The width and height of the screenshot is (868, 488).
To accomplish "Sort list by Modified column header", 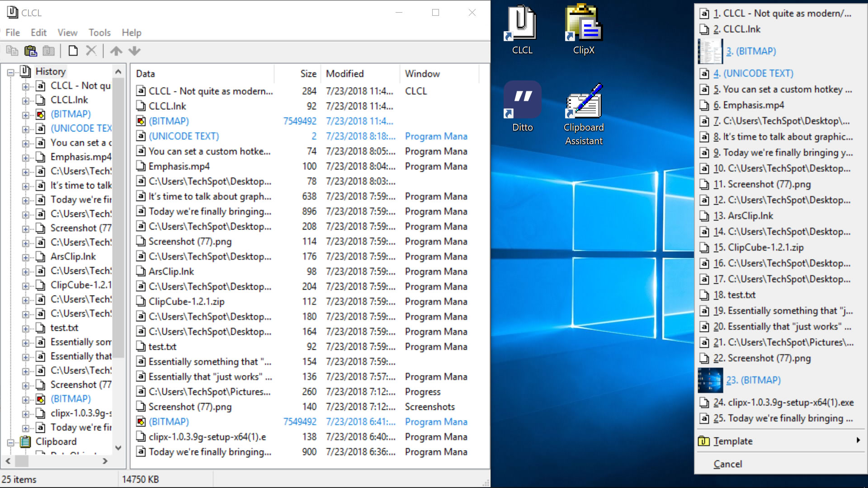I will click(360, 74).
